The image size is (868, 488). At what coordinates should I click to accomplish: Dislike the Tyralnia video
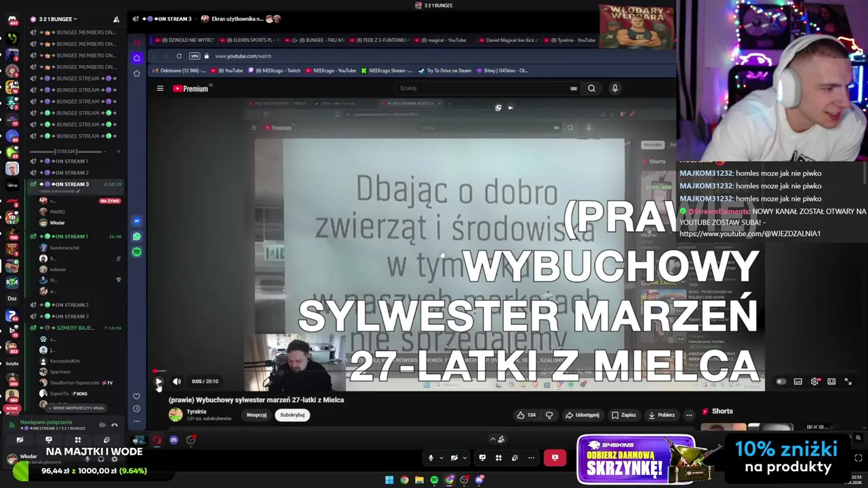[549, 415]
